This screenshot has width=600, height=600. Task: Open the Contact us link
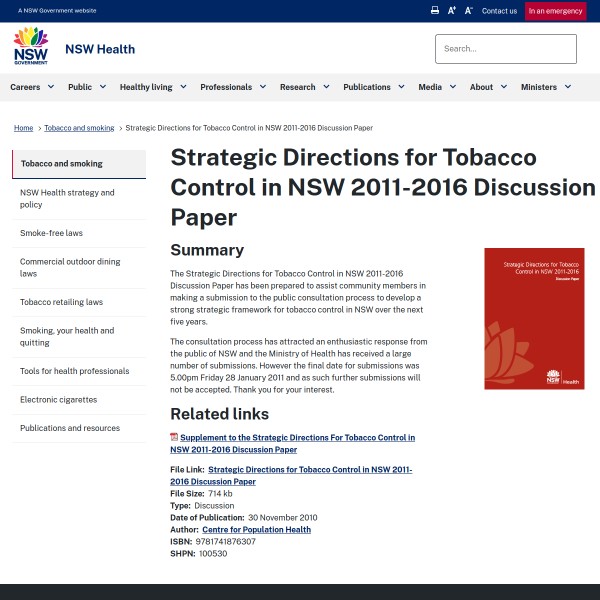499,11
